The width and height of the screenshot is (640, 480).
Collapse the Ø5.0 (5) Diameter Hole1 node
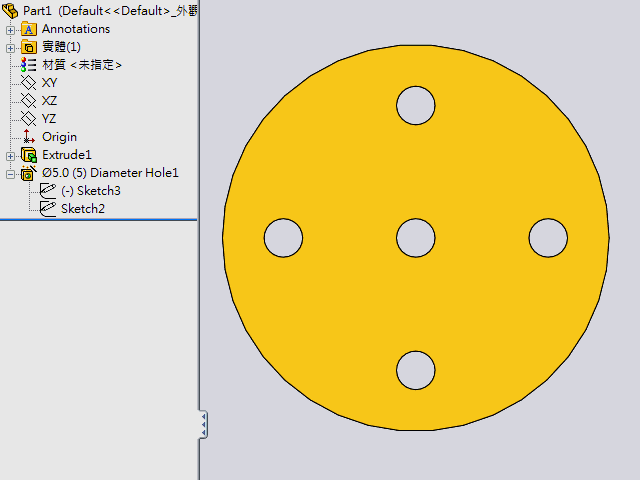[10, 174]
